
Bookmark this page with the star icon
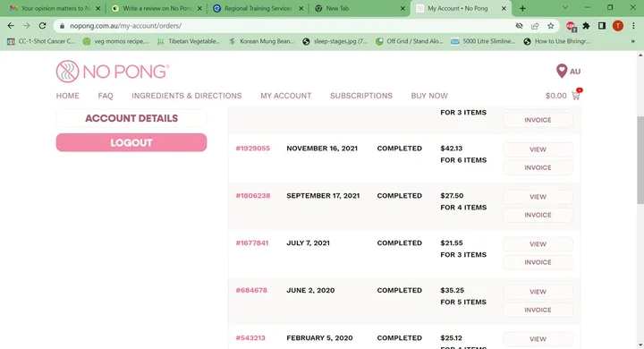550,26
